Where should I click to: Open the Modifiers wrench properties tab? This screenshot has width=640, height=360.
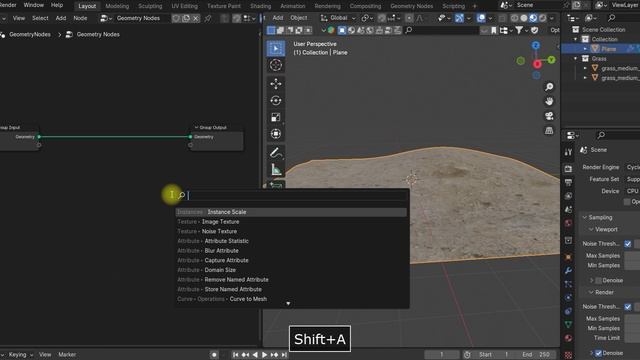(x=568, y=270)
